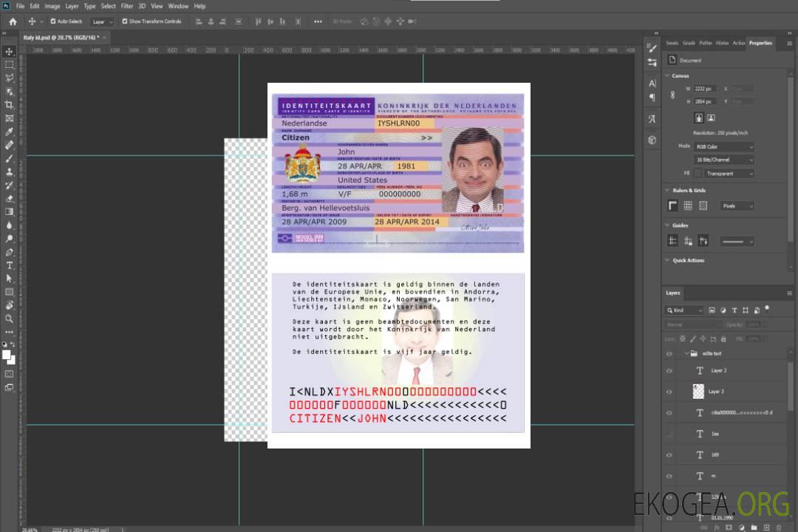Hide the Layer 2 text layer
Image resolution: width=798 pixels, height=532 pixels.
(669, 370)
